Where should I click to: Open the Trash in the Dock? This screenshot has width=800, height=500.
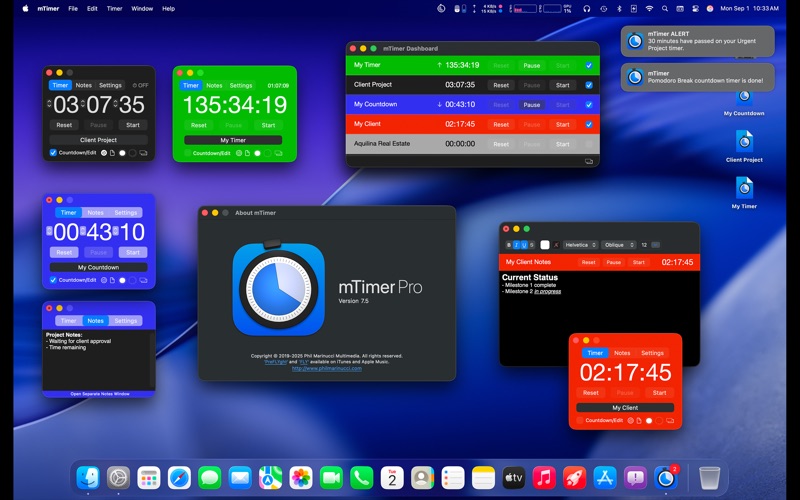point(709,478)
